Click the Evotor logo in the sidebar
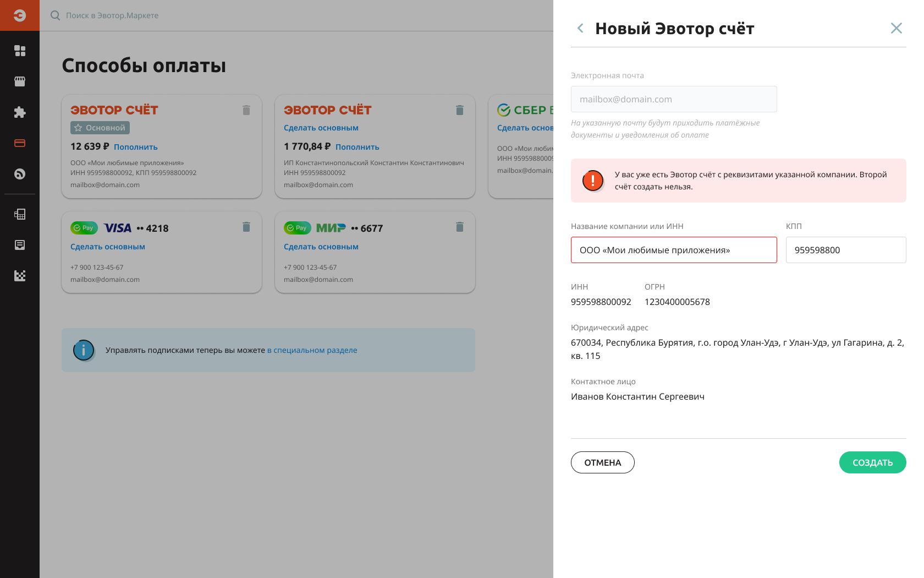The width and height of the screenshot is (924, 578). tap(20, 15)
